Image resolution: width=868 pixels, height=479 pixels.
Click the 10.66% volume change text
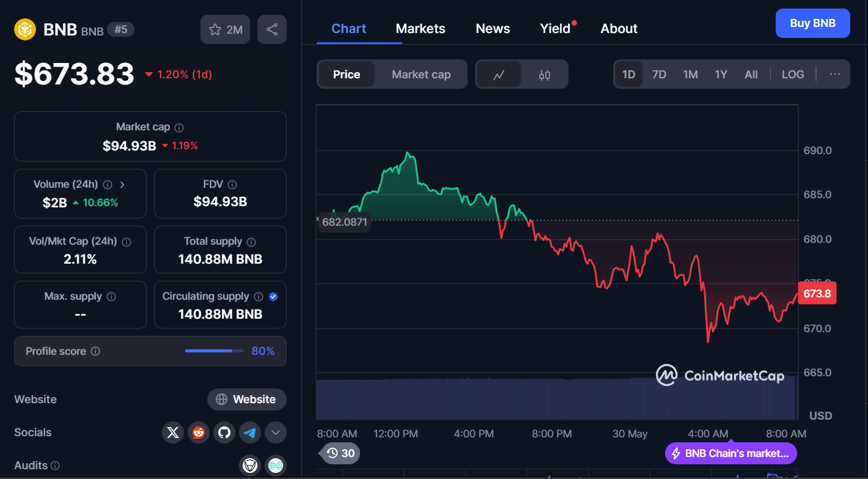[x=100, y=202]
